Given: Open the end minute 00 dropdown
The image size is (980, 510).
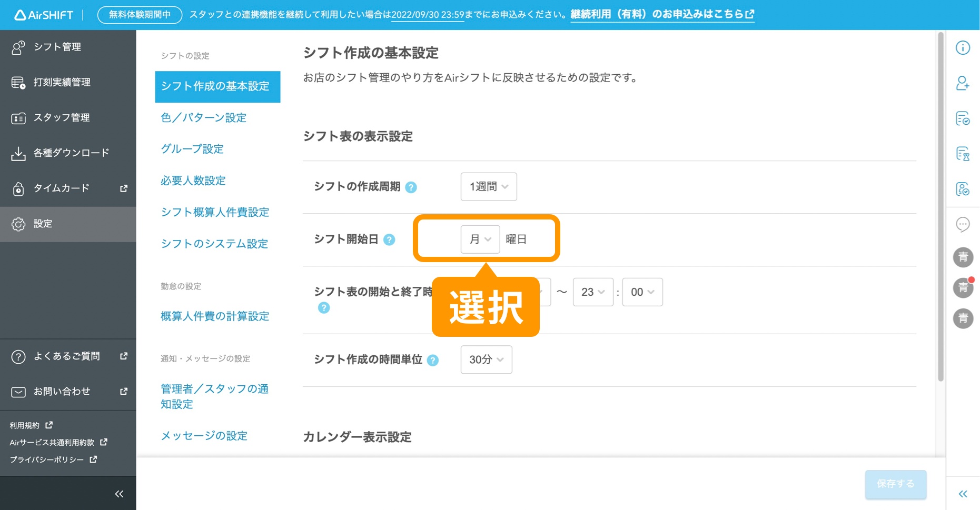Looking at the screenshot, I should pyautogui.click(x=642, y=292).
